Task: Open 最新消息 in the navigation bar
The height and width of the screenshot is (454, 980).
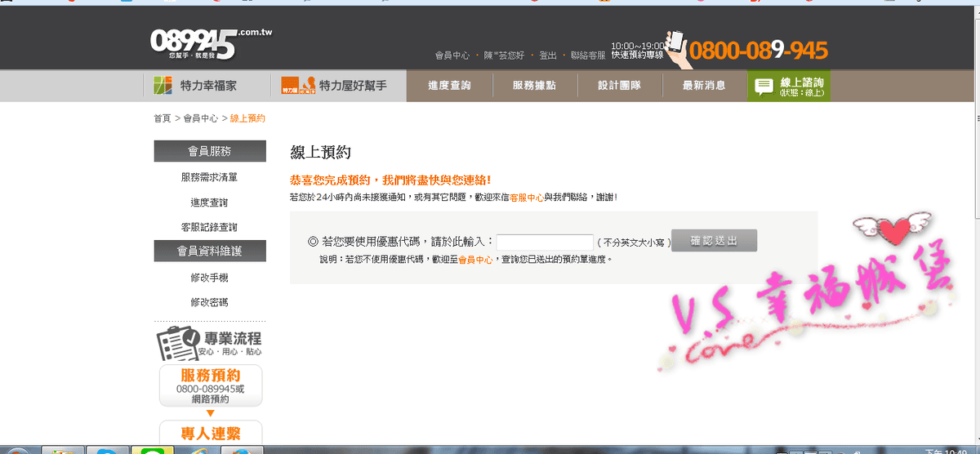Action: (704, 86)
